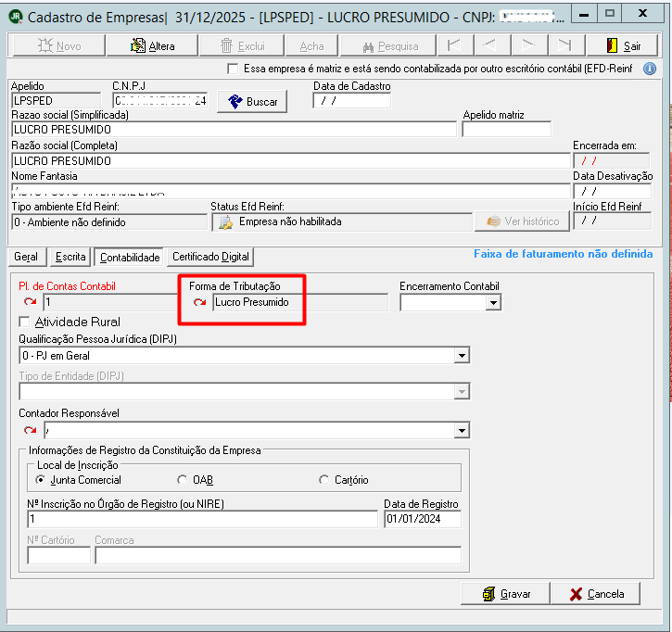The width and height of the screenshot is (672, 632).
Task: Click Razao social Simplificada field
Action: (x=234, y=130)
